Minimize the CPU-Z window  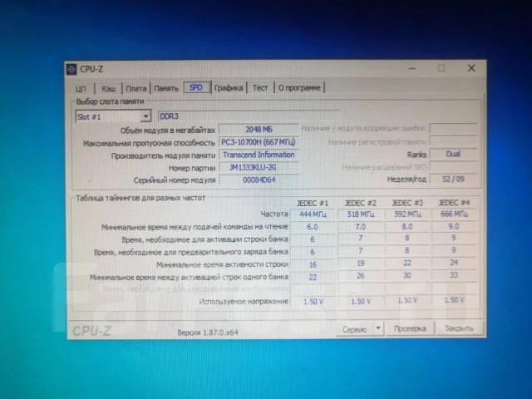click(412, 68)
